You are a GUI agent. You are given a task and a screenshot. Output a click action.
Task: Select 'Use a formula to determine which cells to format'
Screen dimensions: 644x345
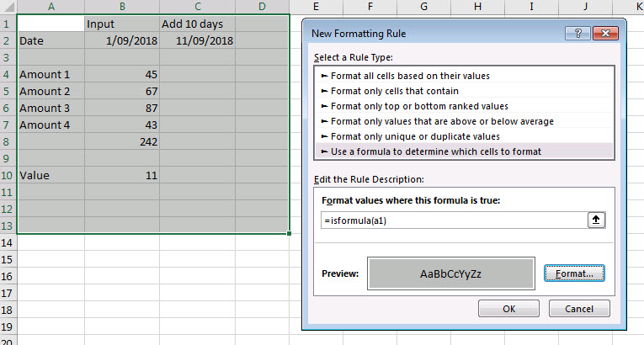click(436, 151)
